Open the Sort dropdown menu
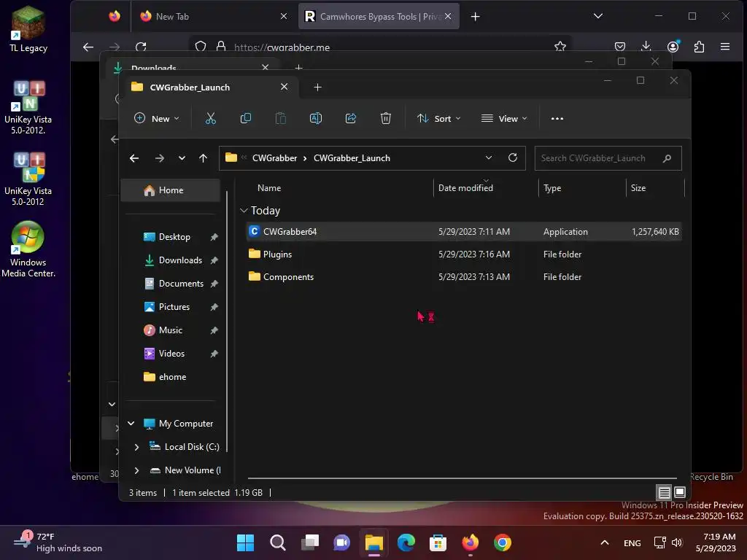747x560 pixels. pos(438,119)
